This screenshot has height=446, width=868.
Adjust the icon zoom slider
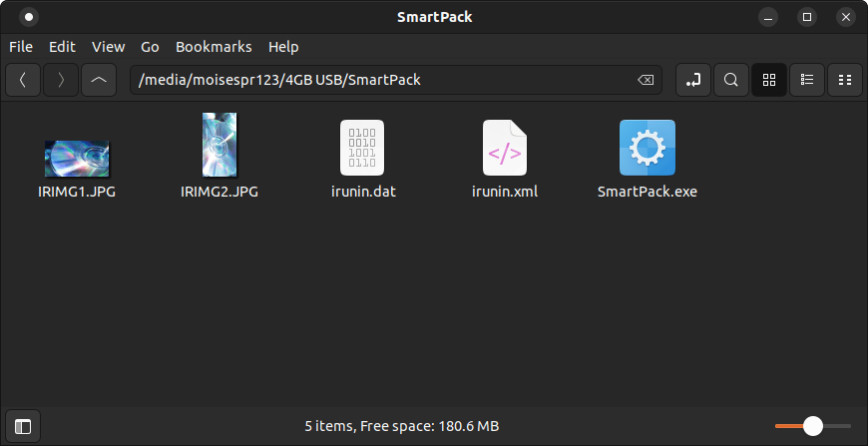812,426
